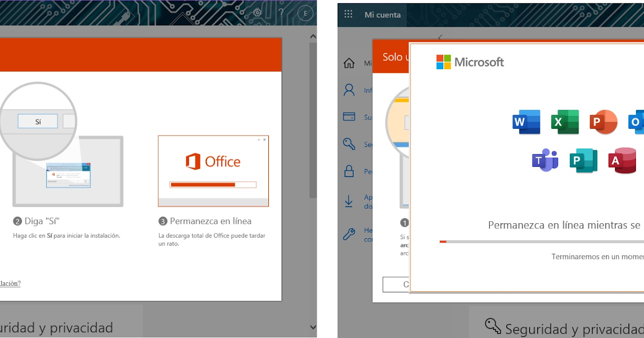
Task: Select the Word app icon
Action: point(526,122)
